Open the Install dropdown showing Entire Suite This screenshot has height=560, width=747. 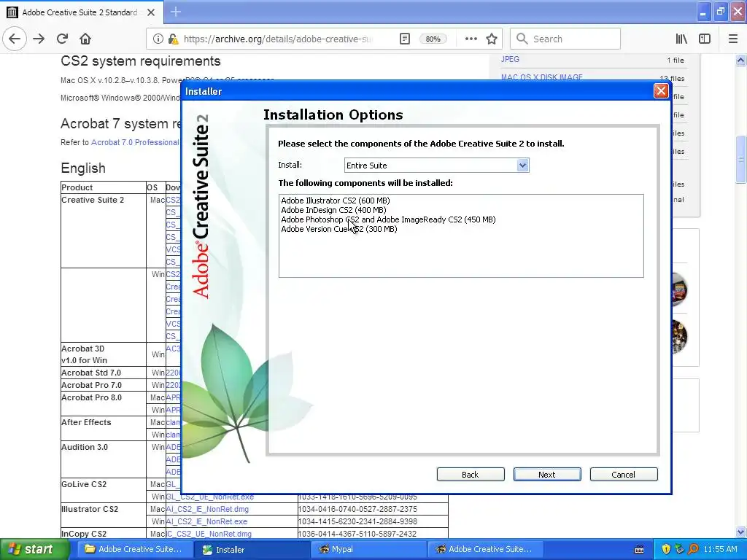tap(436, 166)
